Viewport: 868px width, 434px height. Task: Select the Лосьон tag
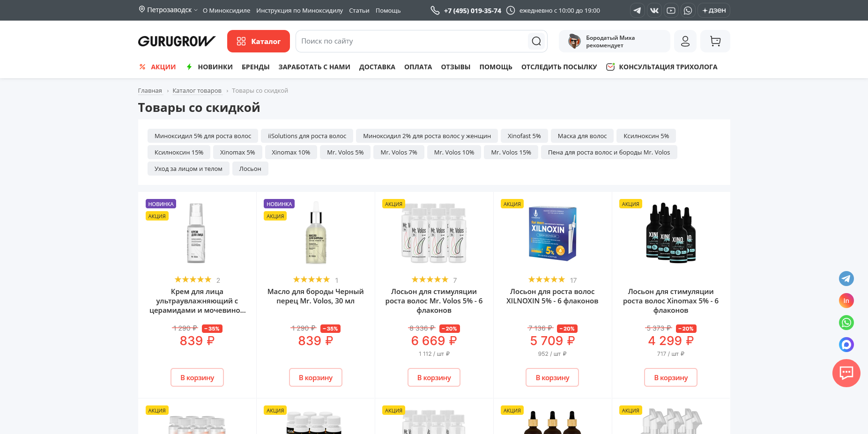coord(250,169)
